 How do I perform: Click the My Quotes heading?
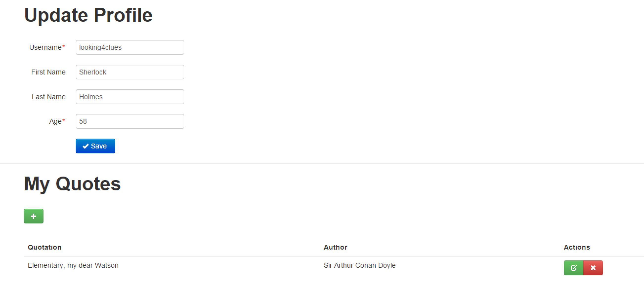point(72,184)
